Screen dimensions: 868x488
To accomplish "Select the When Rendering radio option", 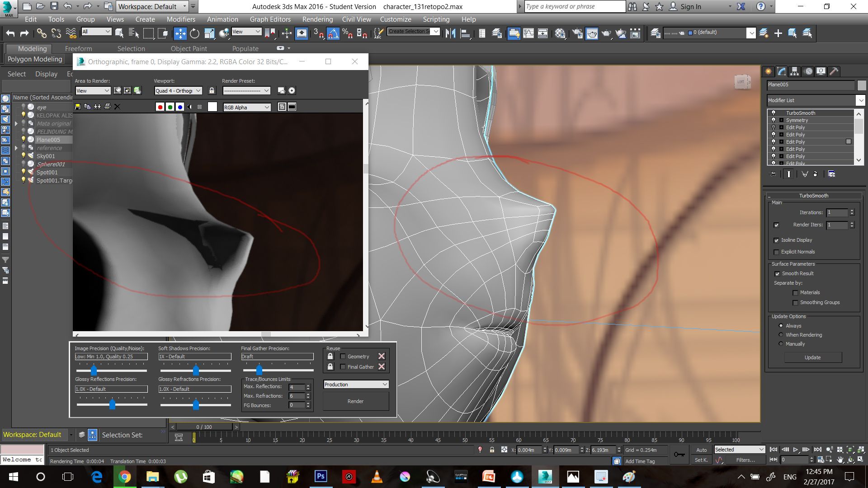I will click(781, 335).
